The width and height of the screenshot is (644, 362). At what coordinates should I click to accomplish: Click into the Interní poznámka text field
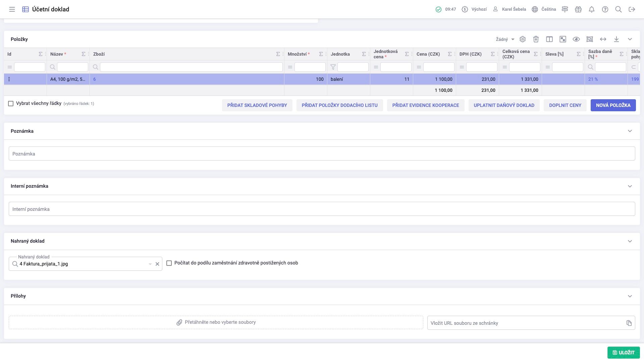coord(322,209)
